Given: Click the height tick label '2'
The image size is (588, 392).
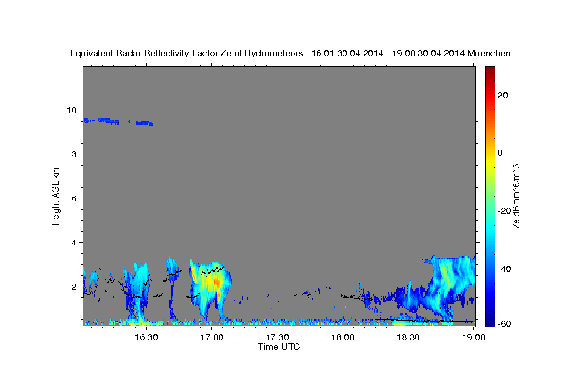Looking at the screenshot, I should (x=75, y=287).
